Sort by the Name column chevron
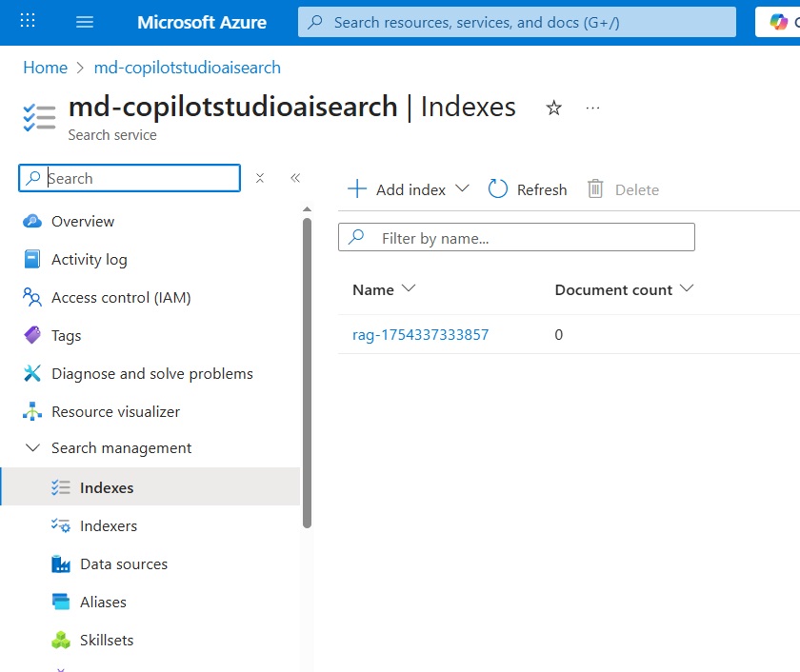Viewport: 800px width, 672px height. coord(409,288)
